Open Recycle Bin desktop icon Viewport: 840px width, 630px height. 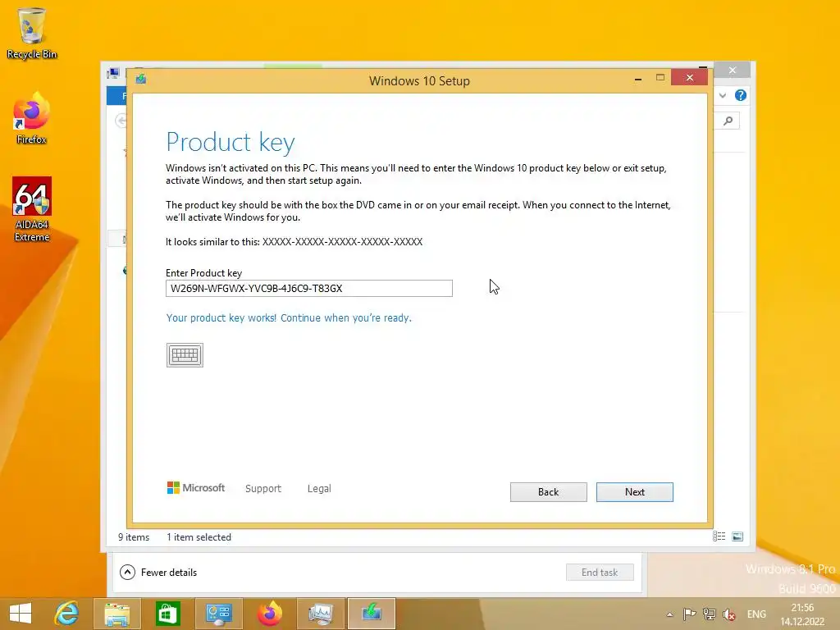tap(32, 33)
